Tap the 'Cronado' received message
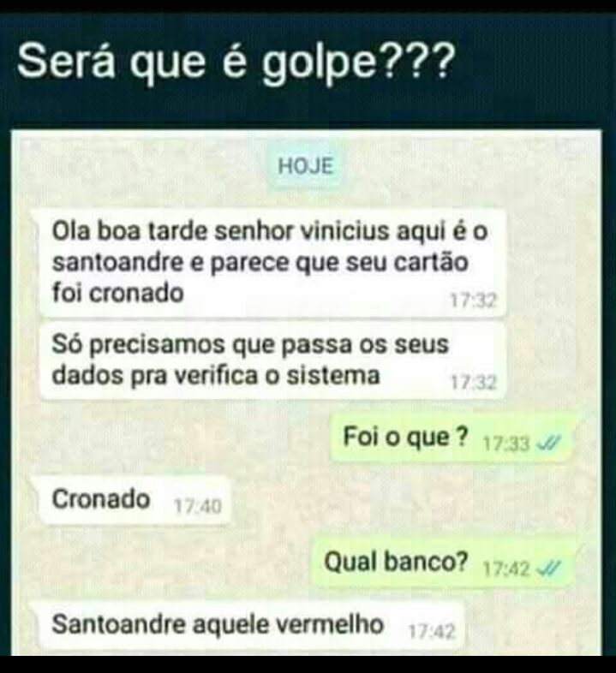Viewport: 616px width, 673px height. click(135, 500)
